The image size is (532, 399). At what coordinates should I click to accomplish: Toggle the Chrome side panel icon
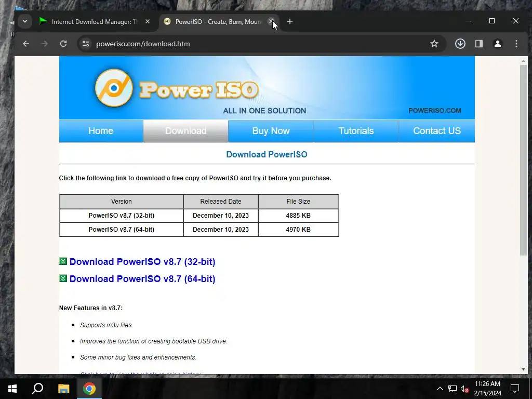coord(478,44)
